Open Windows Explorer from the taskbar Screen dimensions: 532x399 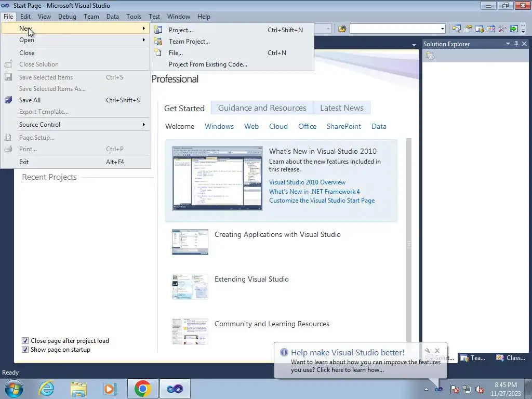[x=78, y=389]
